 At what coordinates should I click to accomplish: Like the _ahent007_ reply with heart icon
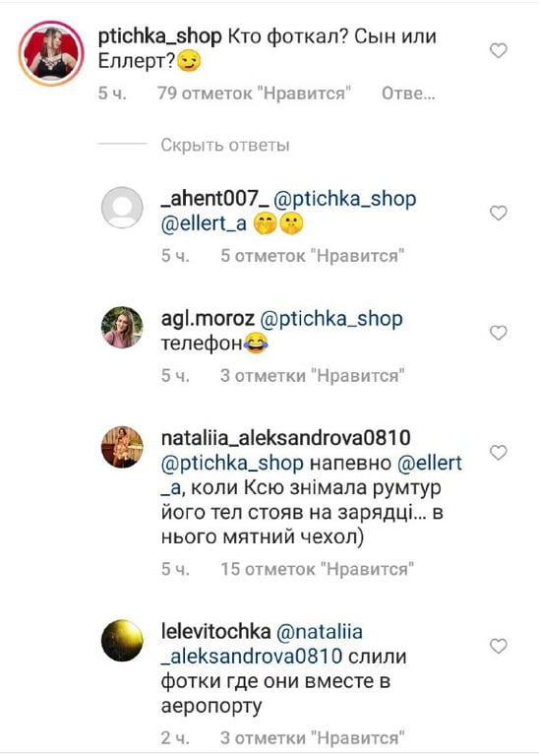coord(499,213)
